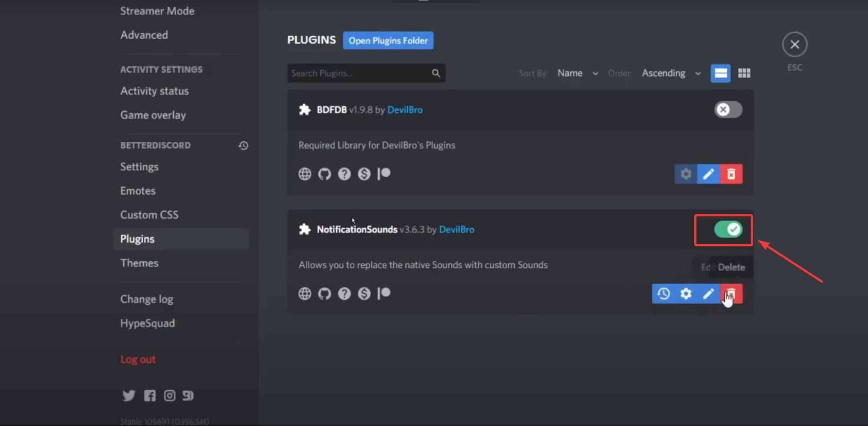Click NotificationSounds plugin name text

(357, 229)
